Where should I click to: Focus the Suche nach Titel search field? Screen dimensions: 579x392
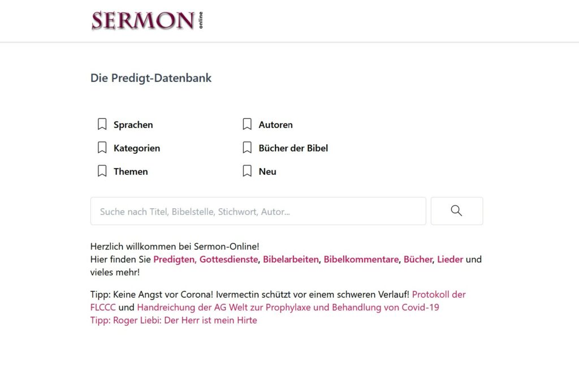click(258, 211)
